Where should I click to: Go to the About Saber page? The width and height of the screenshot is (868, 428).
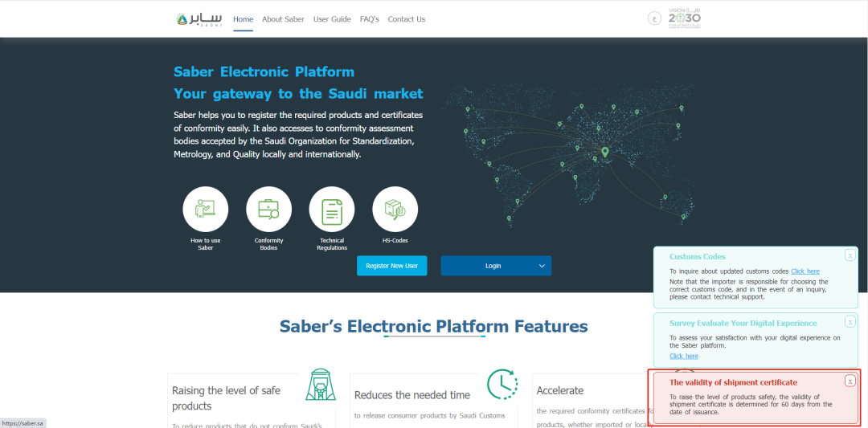(283, 19)
